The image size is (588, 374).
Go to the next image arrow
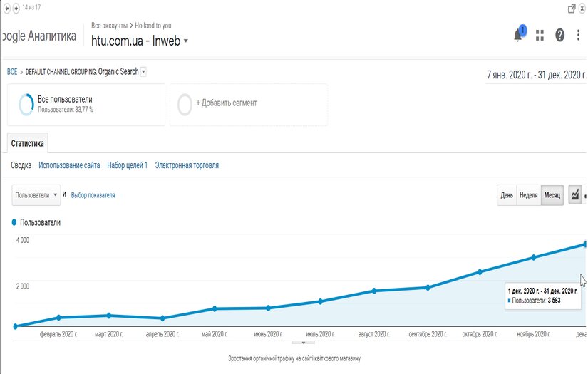click(16, 8)
